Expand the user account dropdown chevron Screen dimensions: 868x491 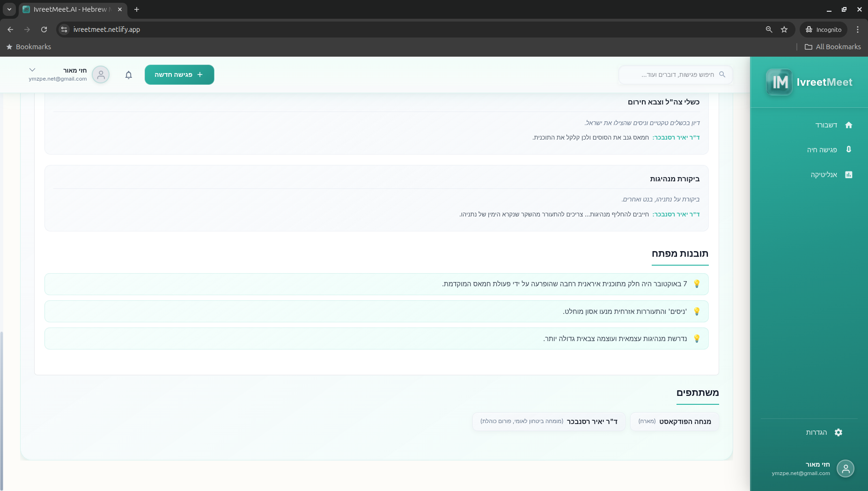32,70
